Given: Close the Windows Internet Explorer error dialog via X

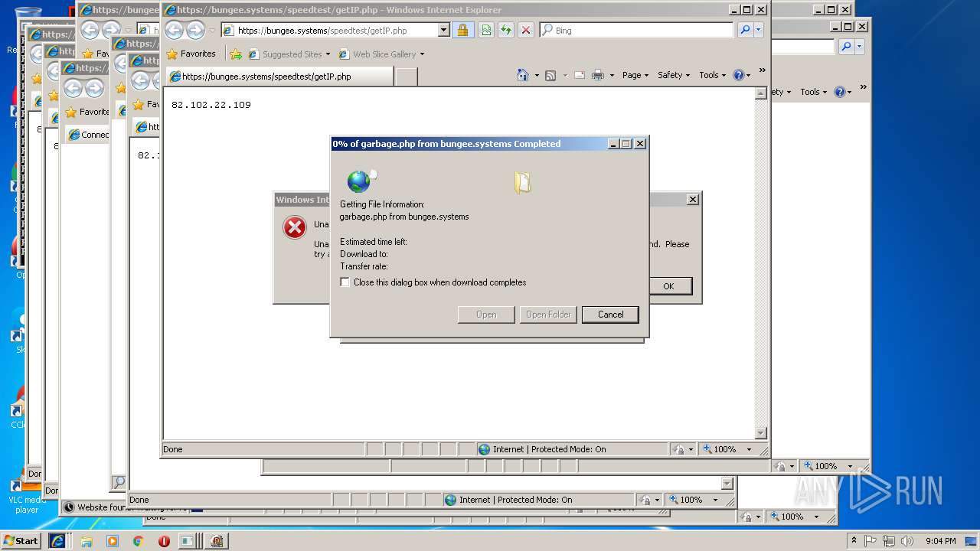Looking at the screenshot, I should point(693,200).
